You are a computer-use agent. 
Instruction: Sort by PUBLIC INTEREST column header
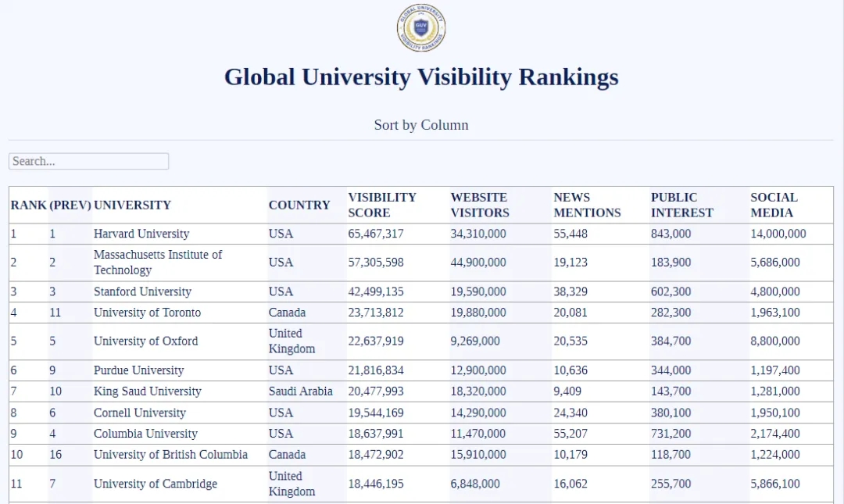tap(681, 205)
